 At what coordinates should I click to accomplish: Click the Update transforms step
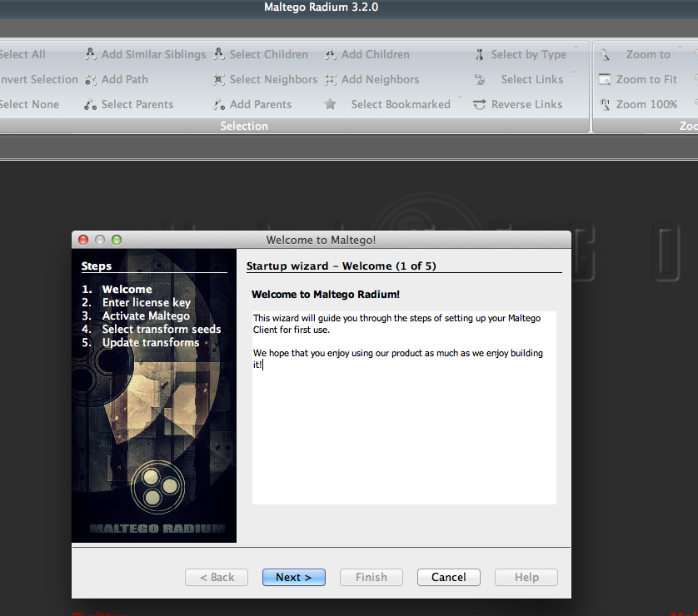(141, 342)
